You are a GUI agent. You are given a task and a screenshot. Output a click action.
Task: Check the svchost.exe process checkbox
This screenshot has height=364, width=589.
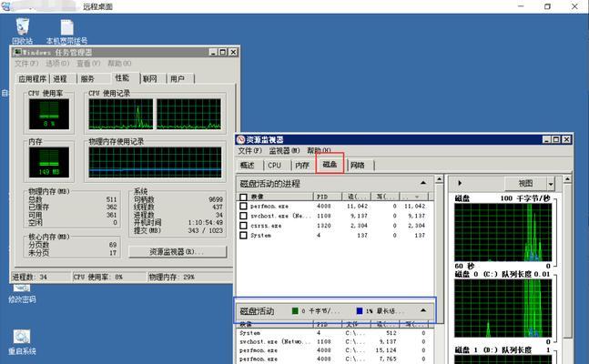(243, 216)
